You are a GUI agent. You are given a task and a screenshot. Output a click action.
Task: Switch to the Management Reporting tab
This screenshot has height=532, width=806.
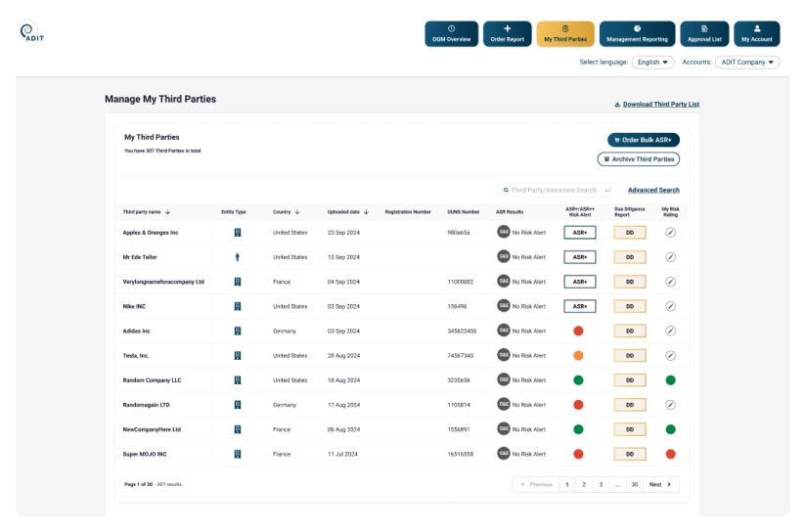637,34
